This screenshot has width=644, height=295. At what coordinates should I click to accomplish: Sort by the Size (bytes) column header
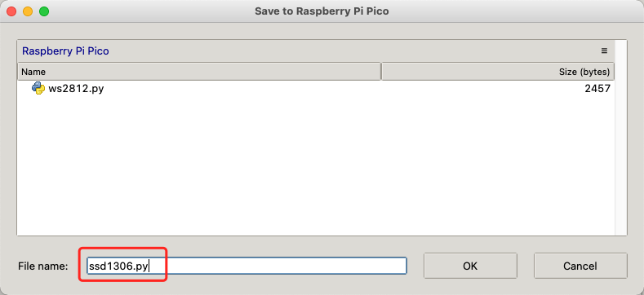click(x=498, y=72)
